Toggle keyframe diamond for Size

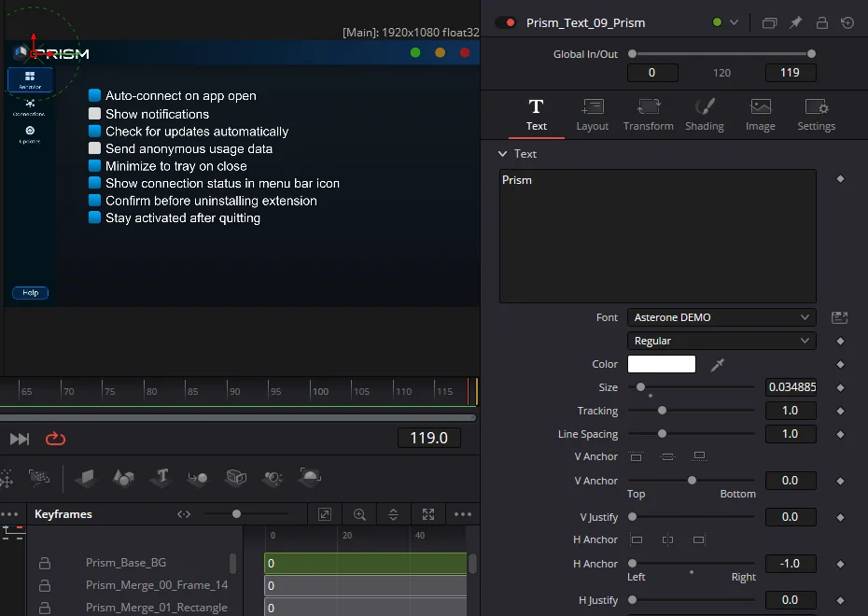coord(840,387)
